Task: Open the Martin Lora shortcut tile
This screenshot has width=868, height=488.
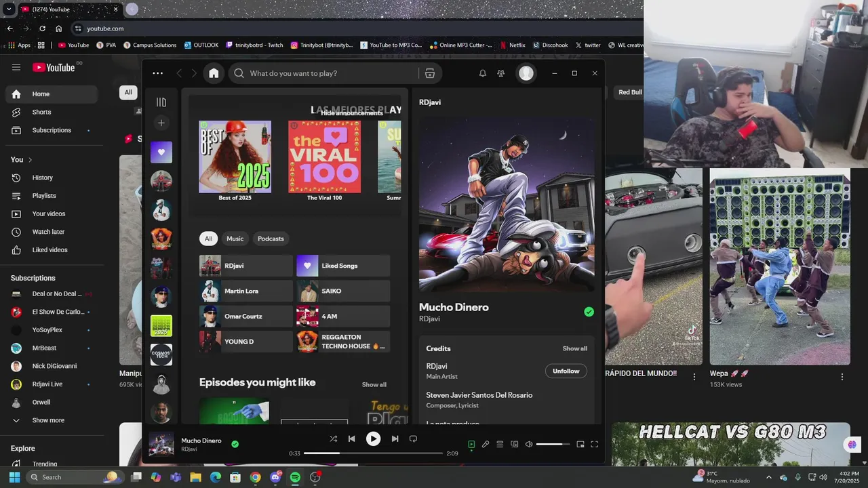Action: [x=246, y=291]
